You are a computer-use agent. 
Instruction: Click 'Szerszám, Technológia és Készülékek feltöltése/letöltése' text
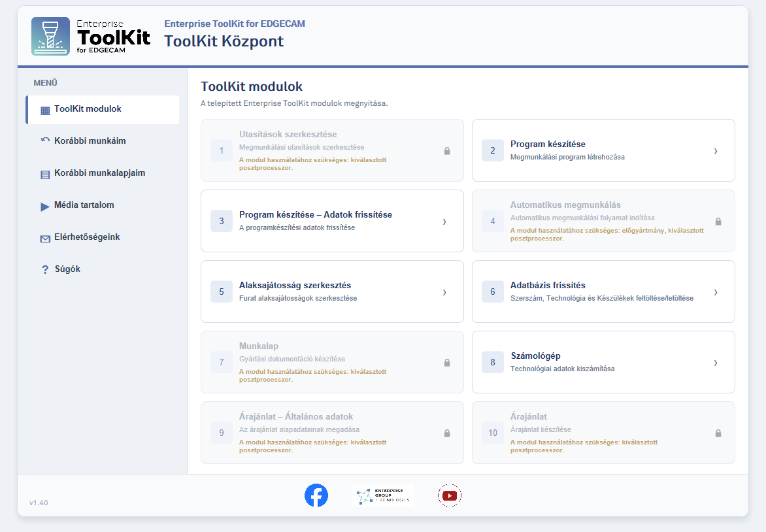[x=602, y=298]
